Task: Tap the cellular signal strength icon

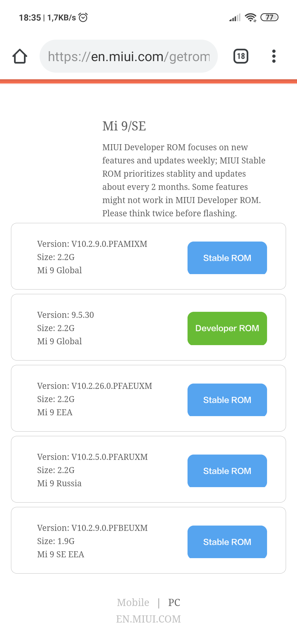Action: (235, 18)
